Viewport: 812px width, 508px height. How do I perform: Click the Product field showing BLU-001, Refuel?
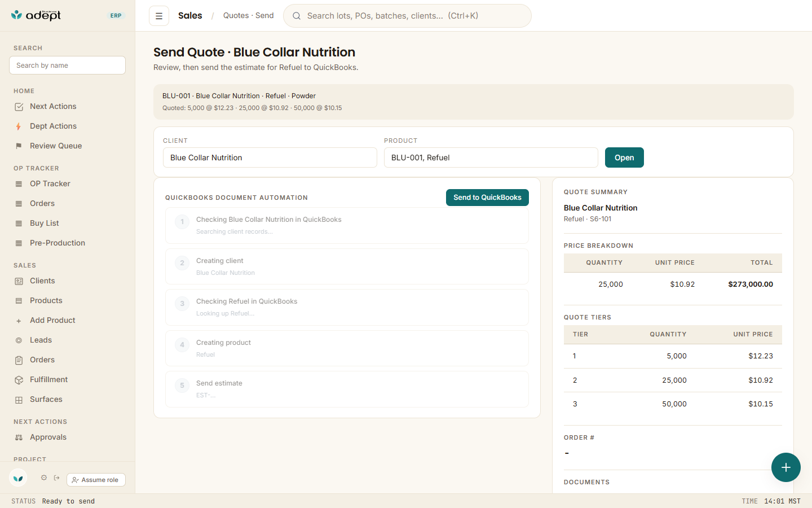[491, 157]
